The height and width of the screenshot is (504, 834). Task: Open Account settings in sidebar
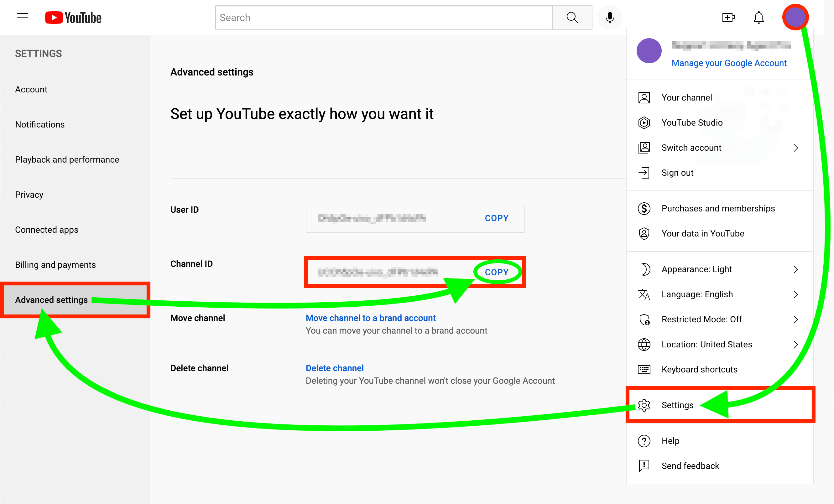(75, 89)
